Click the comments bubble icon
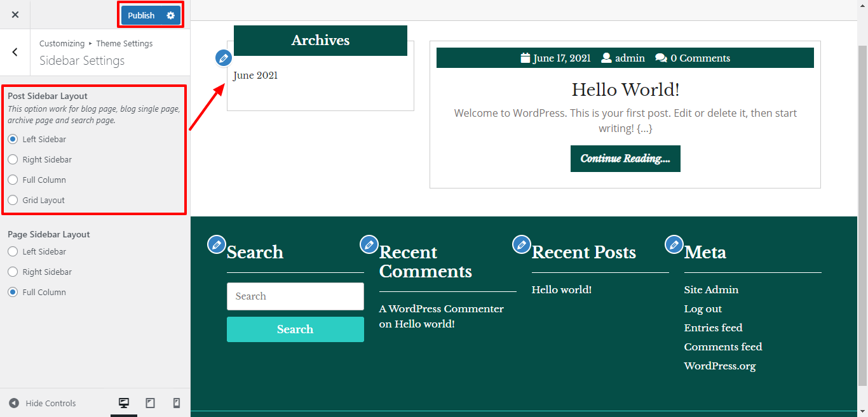 [x=661, y=58]
